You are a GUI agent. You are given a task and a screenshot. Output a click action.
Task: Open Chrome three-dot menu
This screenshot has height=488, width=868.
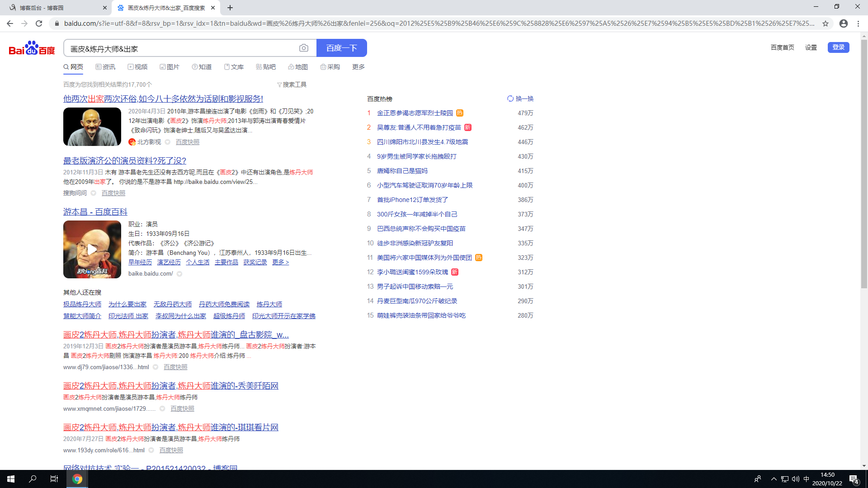point(858,23)
